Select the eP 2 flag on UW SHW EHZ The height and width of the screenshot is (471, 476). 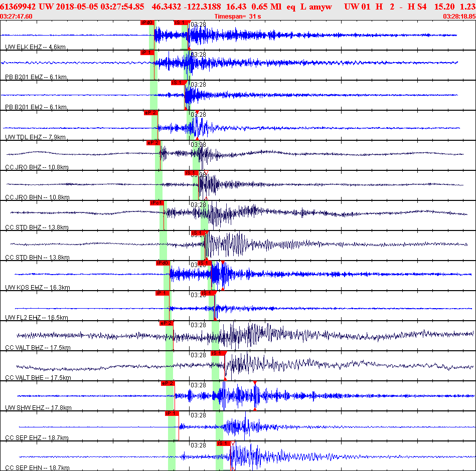tap(168, 383)
